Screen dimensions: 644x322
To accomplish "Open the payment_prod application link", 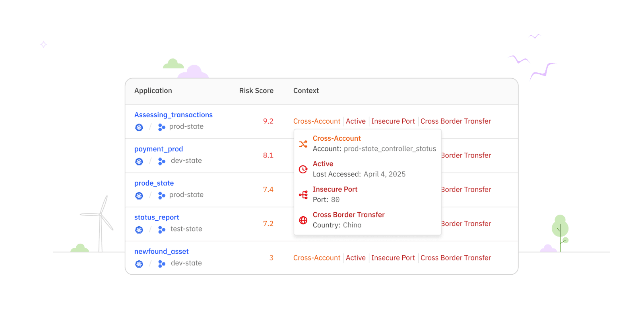I will [159, 149].
